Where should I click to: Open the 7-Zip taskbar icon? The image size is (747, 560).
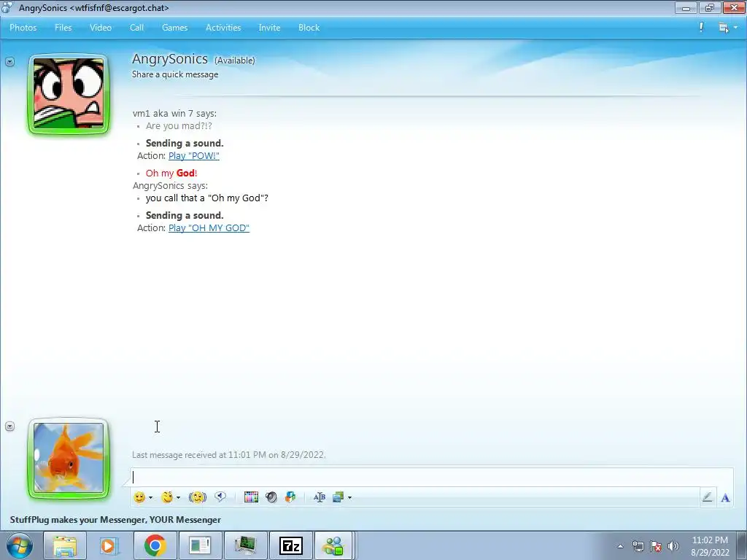pos(290,545)
